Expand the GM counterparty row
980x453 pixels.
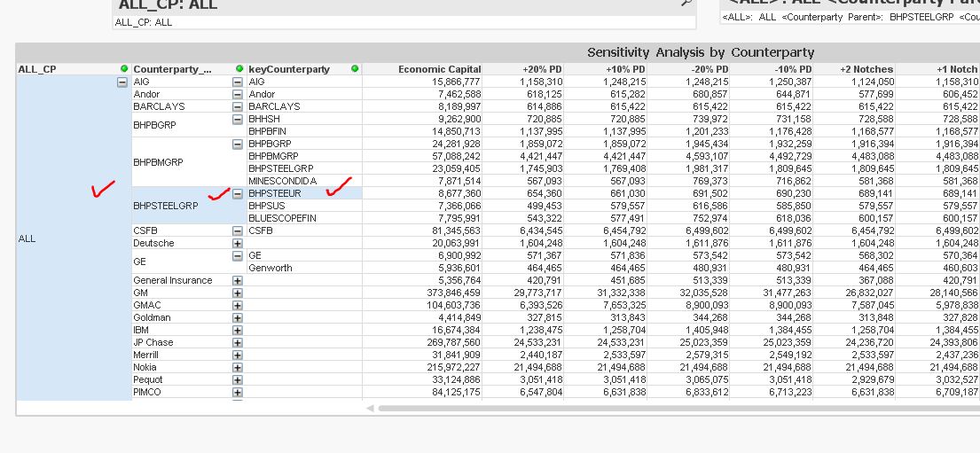click(238, 293)
